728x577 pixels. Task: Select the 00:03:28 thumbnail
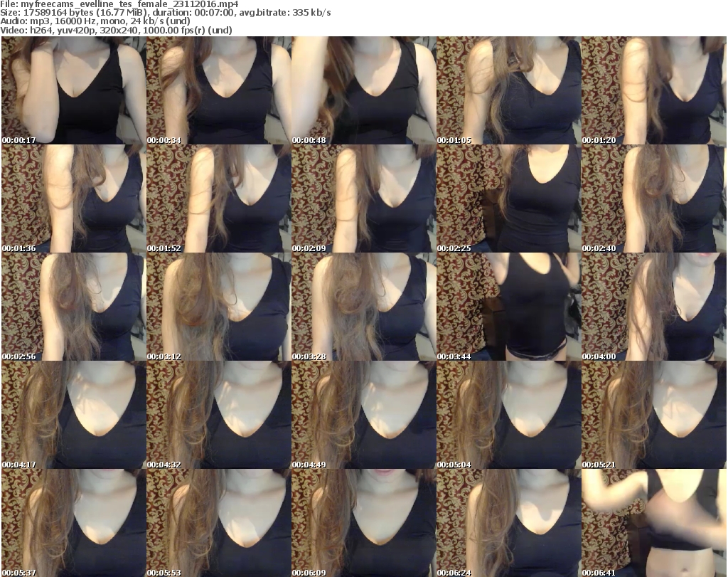point(363,307)
